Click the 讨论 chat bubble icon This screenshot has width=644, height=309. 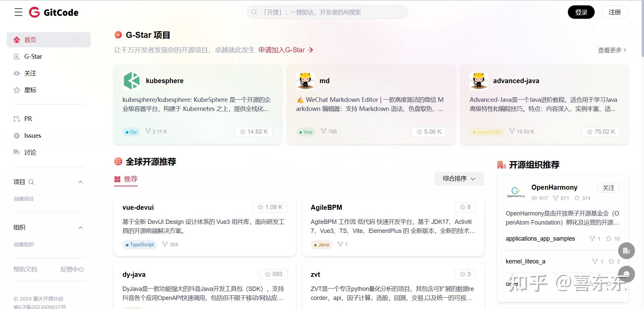pyautogui.click(x=17, y=152)
